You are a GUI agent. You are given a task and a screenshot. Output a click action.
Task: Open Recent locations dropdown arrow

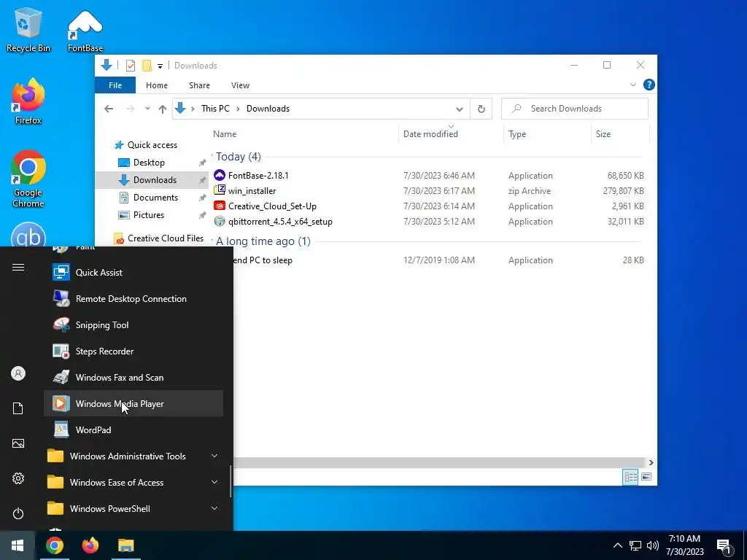click(147, 109)
